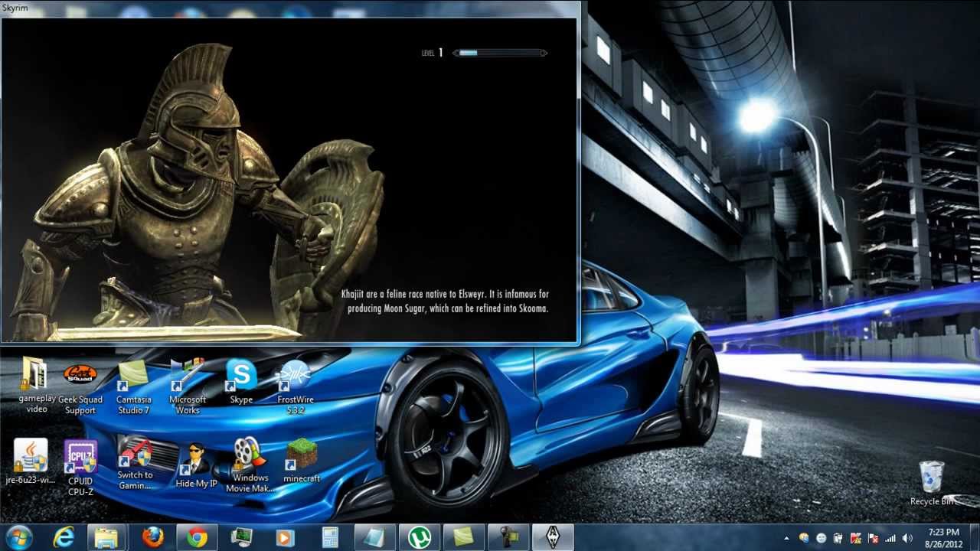980x551 pixels.
Task: Click the Show Desktop button at the taskbar end
Action: [x=974, y=537]
